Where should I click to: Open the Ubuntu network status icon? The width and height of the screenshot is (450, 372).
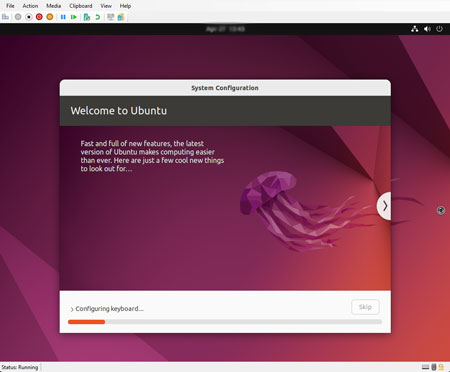point(415,29)
